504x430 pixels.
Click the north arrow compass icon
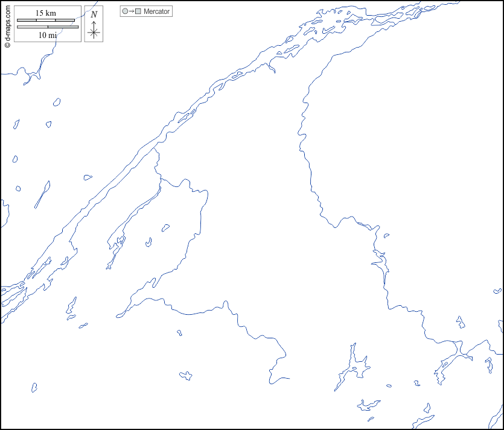point(93,24)
